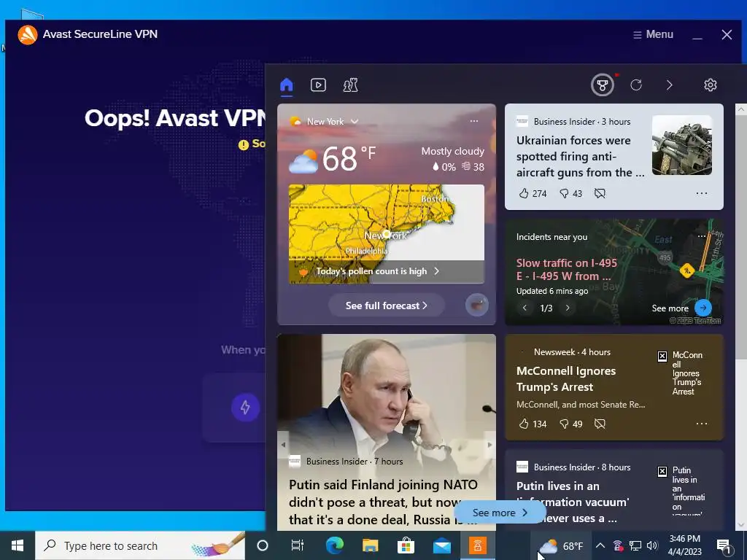Open Cortana from the taskbar

[263, 545]
